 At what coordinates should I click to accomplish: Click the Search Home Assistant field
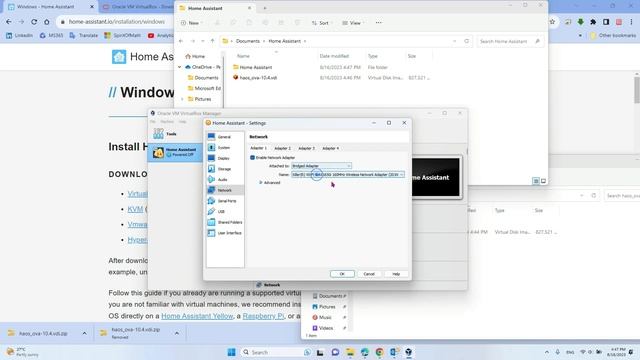pos(510,41)
